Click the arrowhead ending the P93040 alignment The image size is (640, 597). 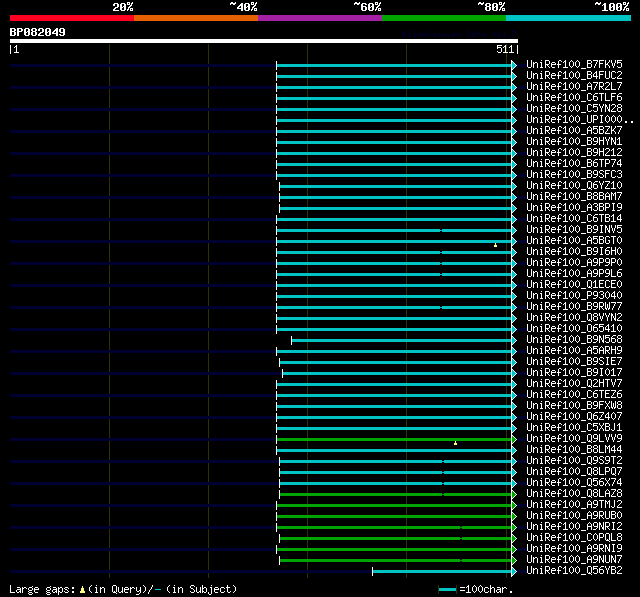pos(514,296)
